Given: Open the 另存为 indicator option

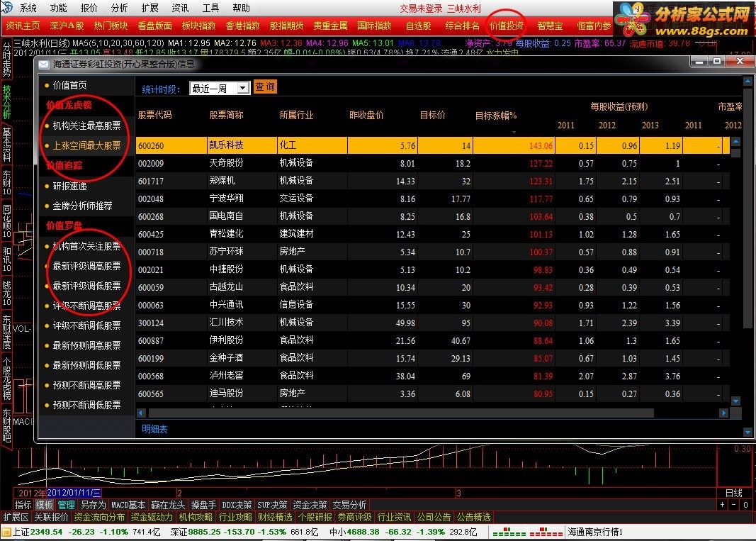Looking at the screenshot, I should (93, 505).
